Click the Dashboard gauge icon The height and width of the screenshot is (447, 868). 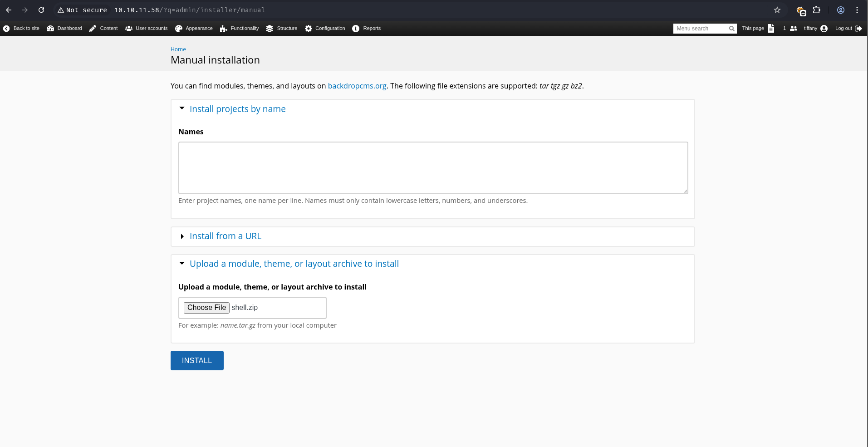[50, 29]
